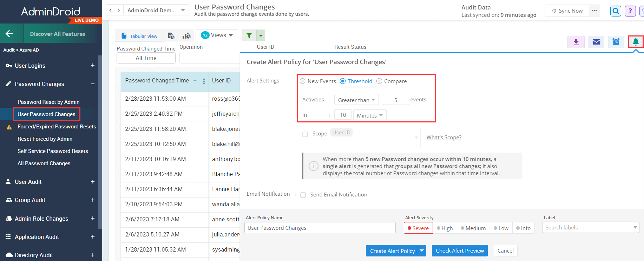Viewport: 644px width, 261px height.
Task: Select the Threshold radio button
Action: click(343, 81)
